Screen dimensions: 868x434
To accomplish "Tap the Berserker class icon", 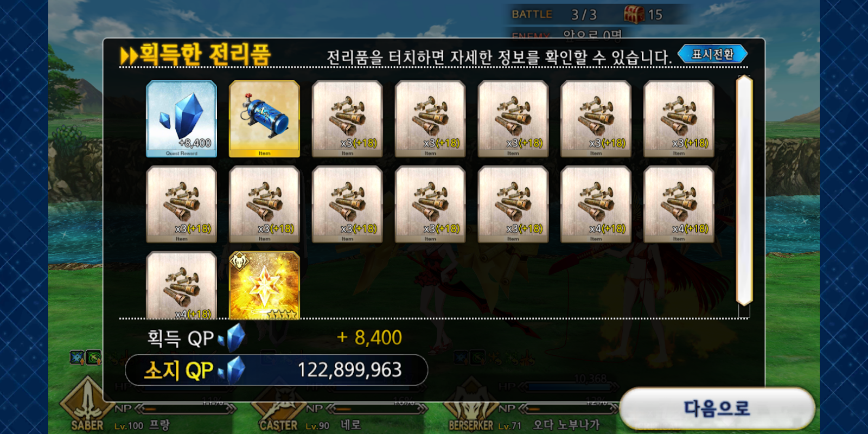I will [470, 404].
